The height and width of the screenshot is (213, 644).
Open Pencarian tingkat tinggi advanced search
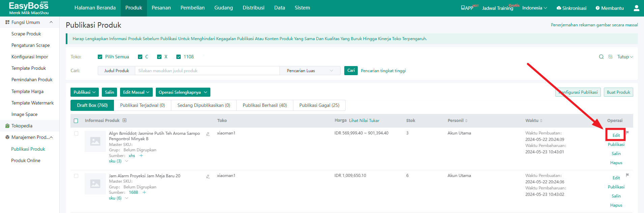(383, 70)
